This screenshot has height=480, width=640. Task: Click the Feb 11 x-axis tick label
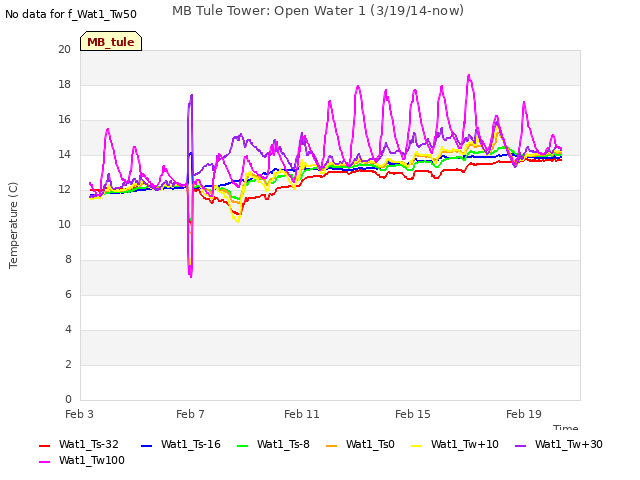point(302,414)
